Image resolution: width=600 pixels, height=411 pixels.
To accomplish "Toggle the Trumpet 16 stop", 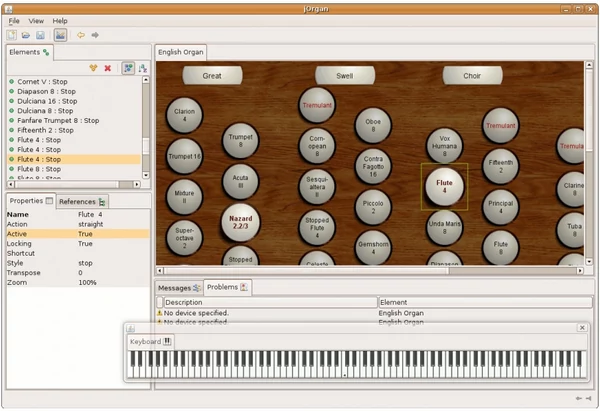I will tap(184, 156).
